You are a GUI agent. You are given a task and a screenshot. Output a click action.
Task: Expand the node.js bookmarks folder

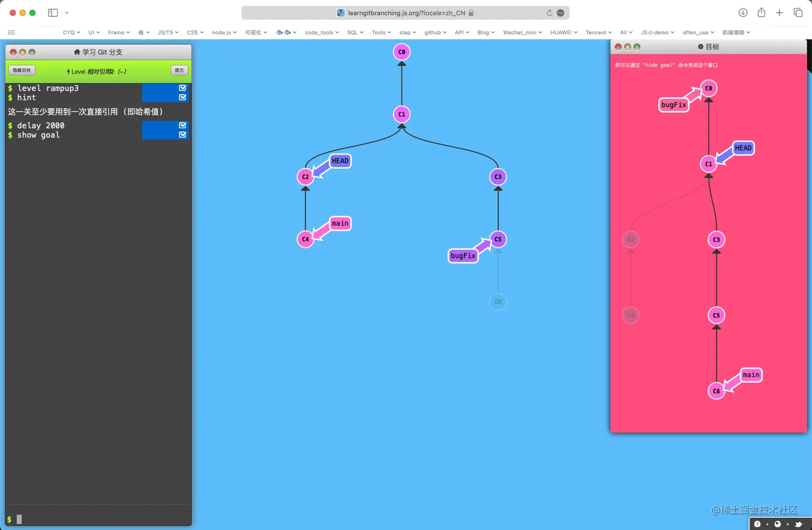pos(224,33)
